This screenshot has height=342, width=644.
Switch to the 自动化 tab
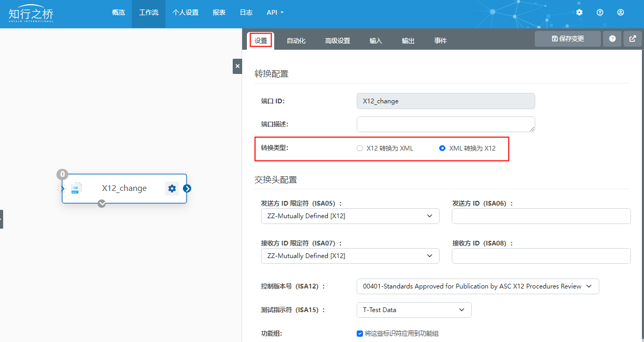(296, 41)
